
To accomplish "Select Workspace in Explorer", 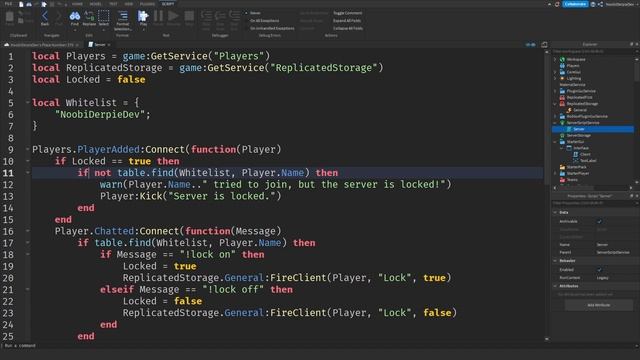I will (576, 60).
